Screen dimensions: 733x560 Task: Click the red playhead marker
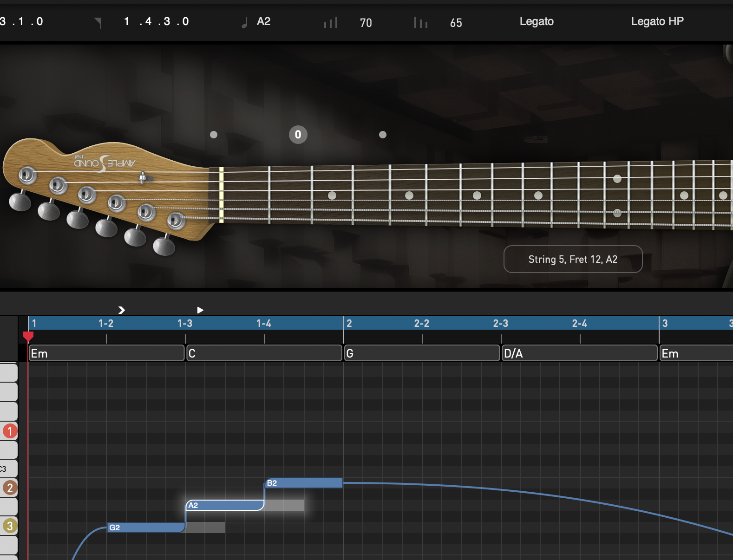28,336
